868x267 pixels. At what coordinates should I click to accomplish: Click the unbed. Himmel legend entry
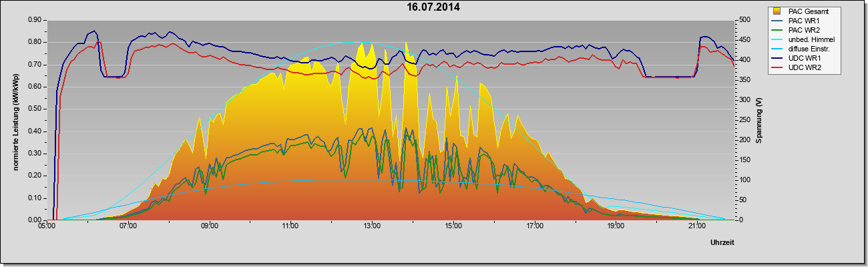pyautogui.click(x=803, y=39)
